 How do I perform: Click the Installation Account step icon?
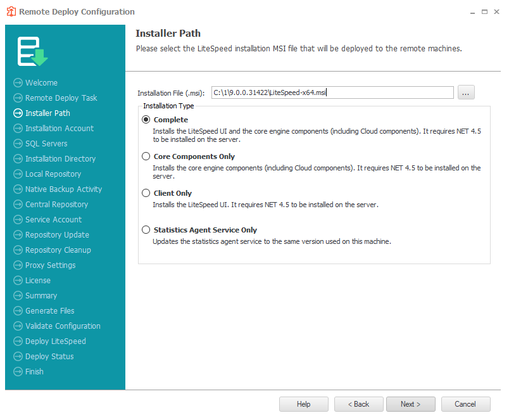[x=18, y=129]
